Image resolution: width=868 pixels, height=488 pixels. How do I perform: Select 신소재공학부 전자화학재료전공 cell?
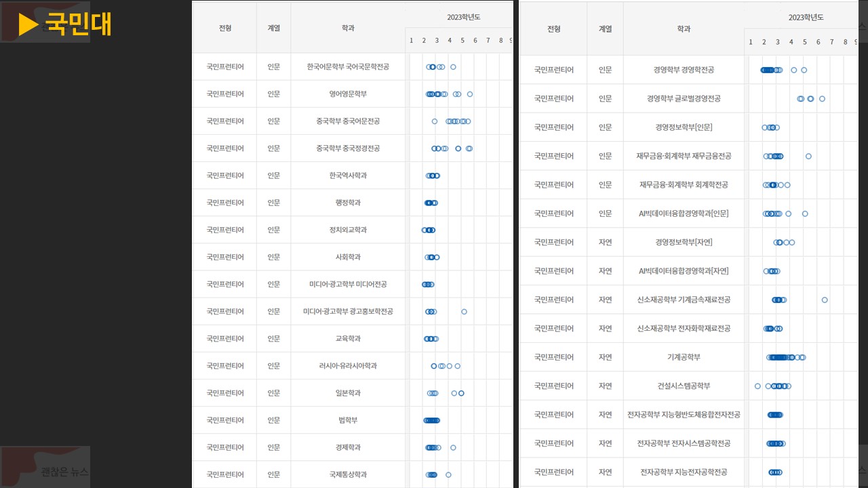point(684,328)
